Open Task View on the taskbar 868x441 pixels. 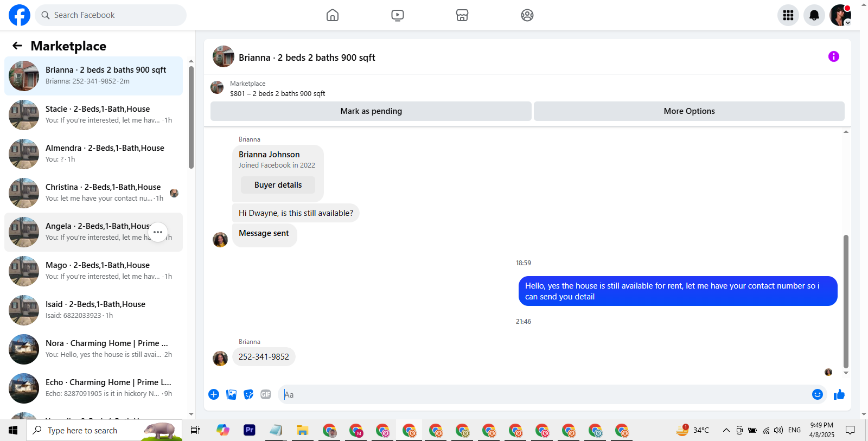click(195, 430)
